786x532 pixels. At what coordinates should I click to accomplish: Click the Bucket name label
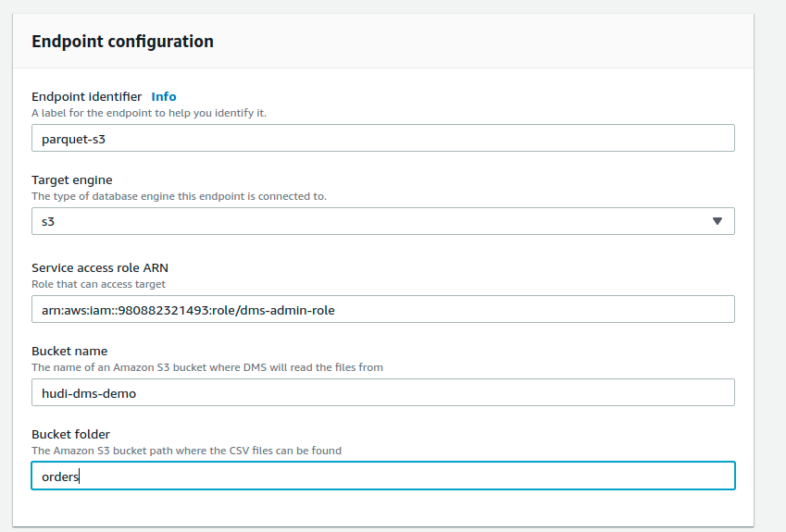coord(69,351)
